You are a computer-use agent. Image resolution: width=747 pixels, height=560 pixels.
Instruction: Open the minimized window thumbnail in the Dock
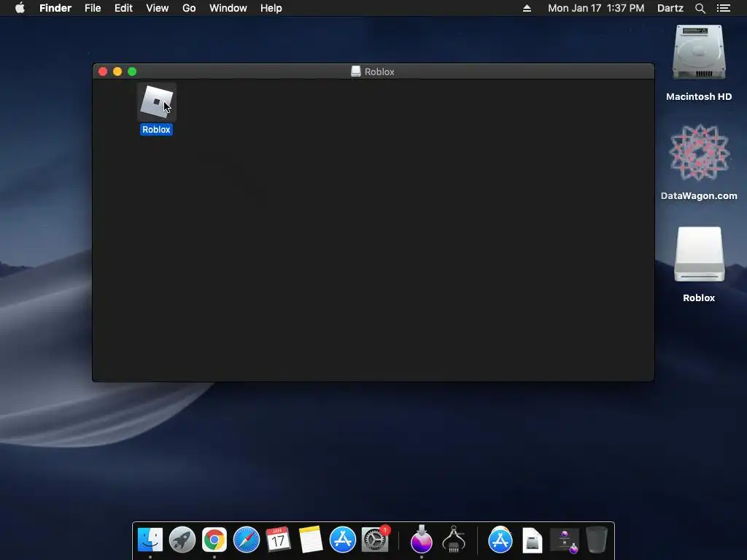click(x=565, y=541)
